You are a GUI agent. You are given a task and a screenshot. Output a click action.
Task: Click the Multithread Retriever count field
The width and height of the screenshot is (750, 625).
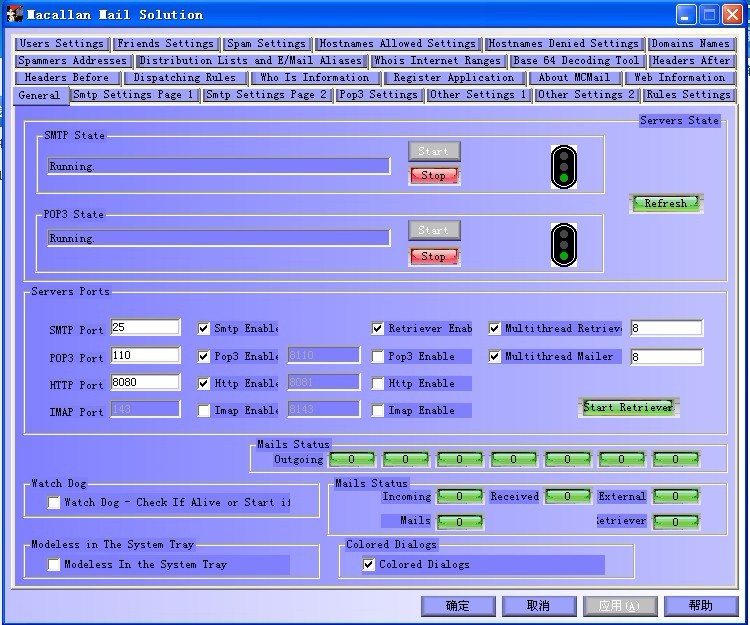click(667, 328)
